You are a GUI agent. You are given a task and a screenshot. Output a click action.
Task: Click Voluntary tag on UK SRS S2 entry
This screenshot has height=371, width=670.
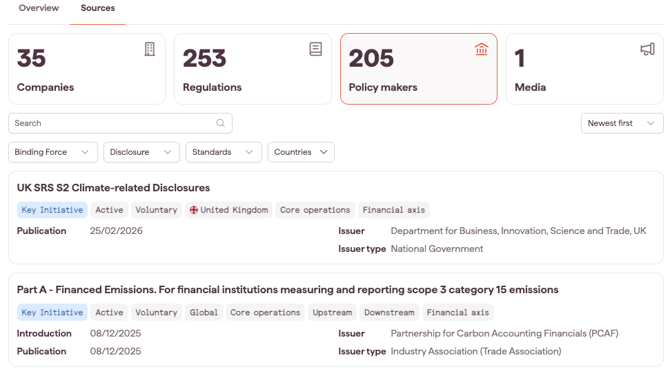point(156,210)
